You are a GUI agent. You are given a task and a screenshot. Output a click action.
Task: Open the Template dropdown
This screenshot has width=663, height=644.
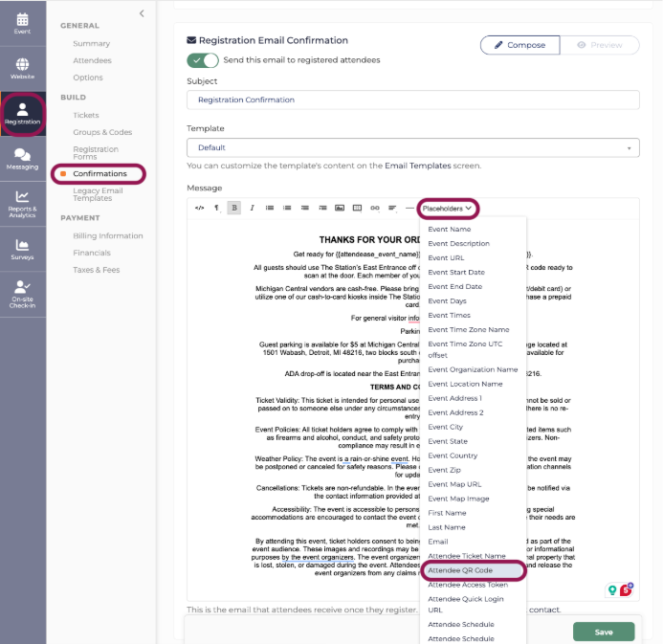412,147
